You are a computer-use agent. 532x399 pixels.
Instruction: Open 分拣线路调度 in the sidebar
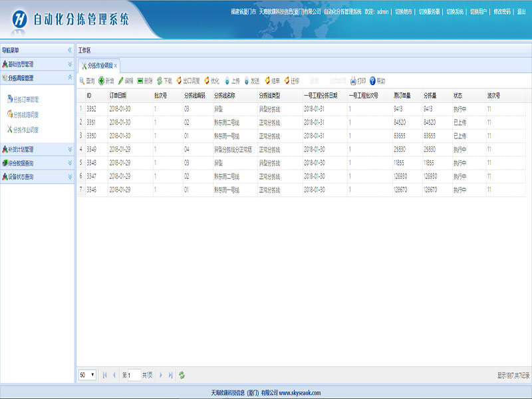coord(26,114)
